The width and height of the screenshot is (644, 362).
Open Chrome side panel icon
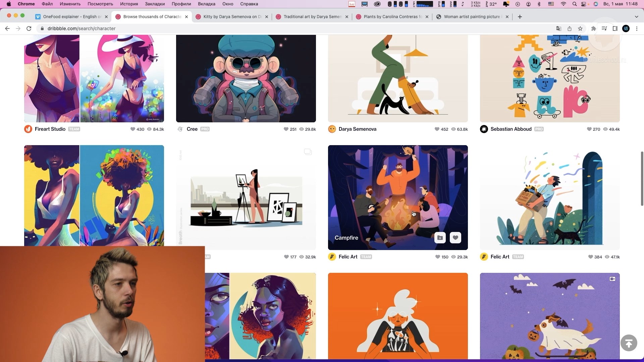pos(615,28)
